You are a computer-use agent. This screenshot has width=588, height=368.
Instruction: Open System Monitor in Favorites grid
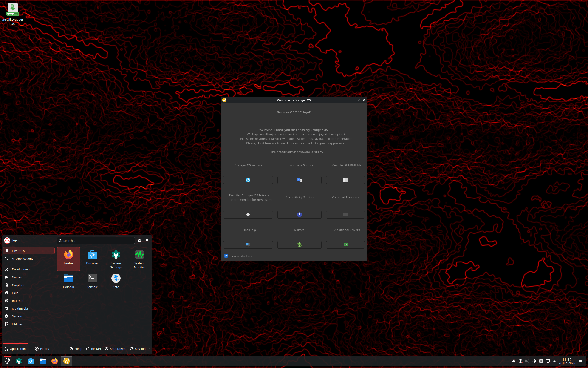[139, 259]
